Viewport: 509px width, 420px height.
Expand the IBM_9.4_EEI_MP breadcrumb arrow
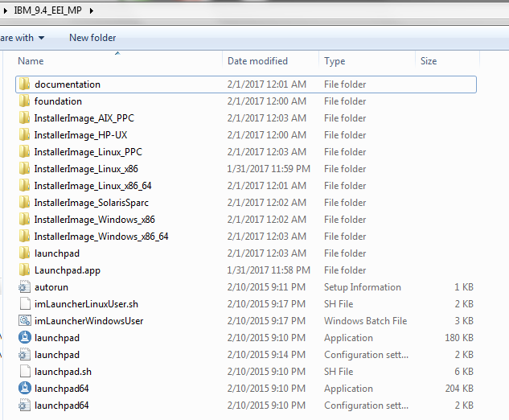(x=89, y=11)
